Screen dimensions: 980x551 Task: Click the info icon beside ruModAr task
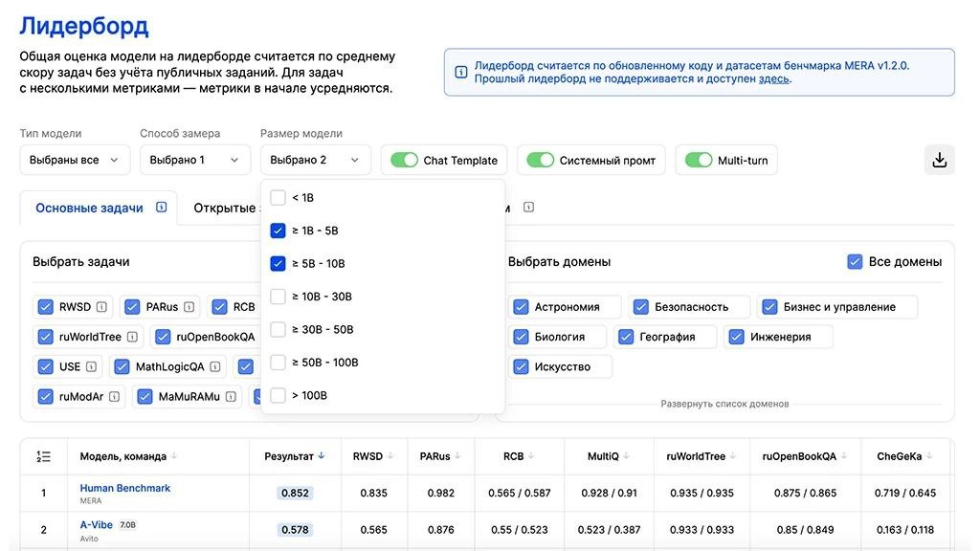click(x=114, y=397)
